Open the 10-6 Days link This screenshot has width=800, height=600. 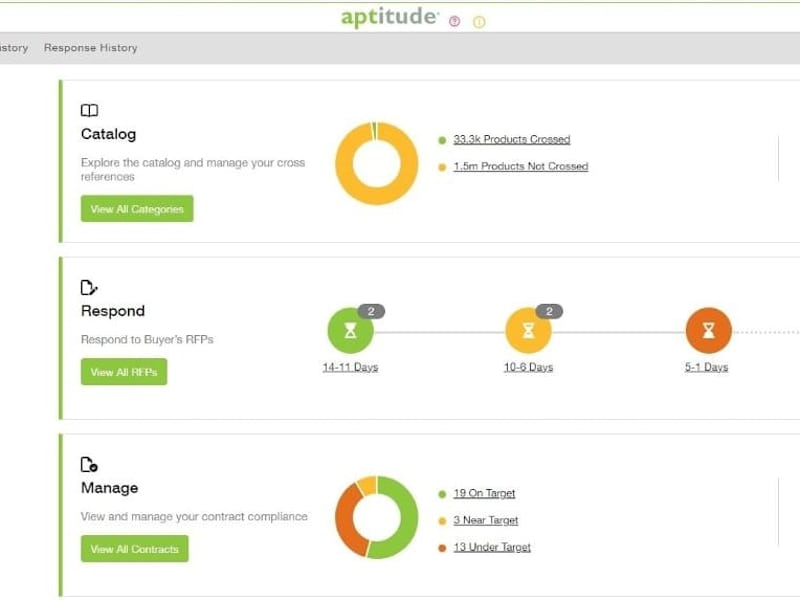tap(528, 367)
